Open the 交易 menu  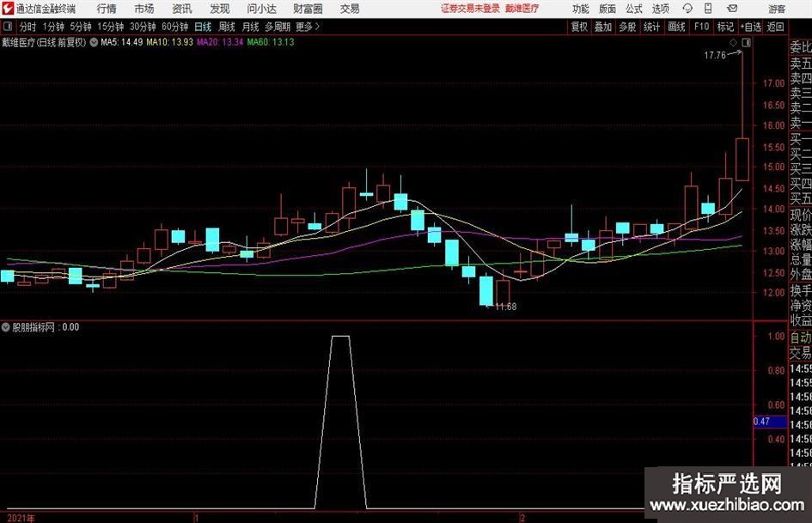pyautogui.click(x=350, y=9)
